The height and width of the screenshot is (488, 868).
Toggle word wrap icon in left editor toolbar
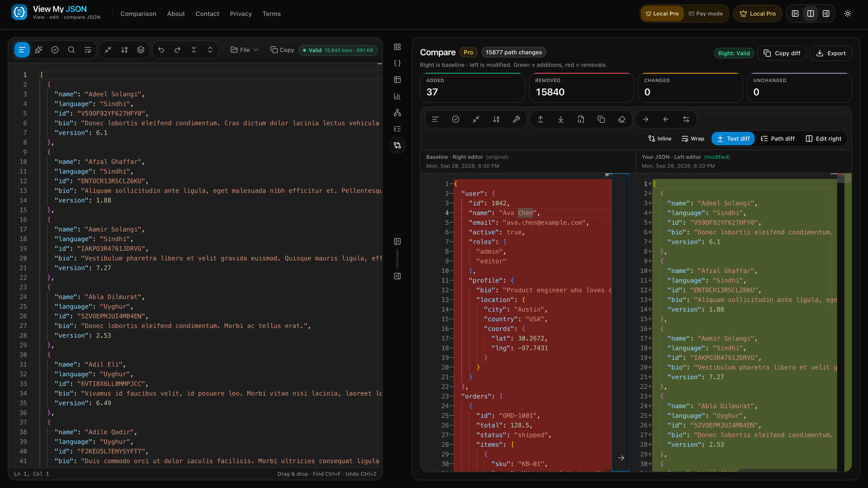[88, 50]
